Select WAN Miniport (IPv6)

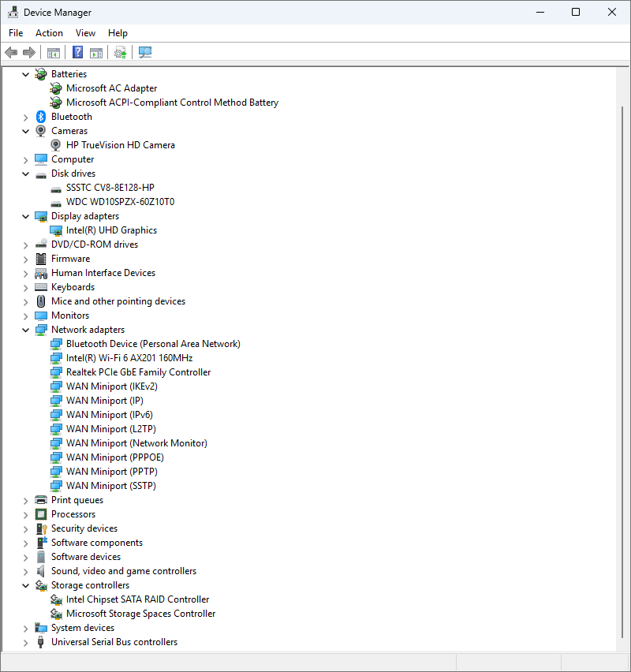click(110, 415)
